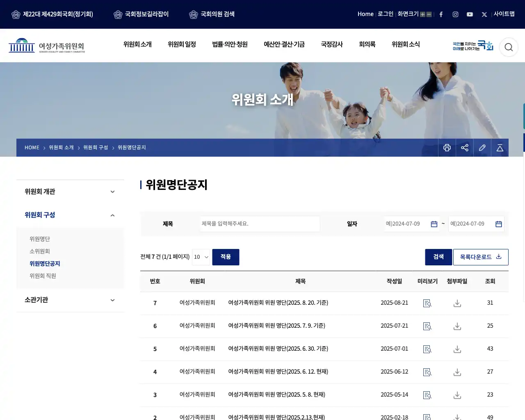The height and width of the screenshot is (420, 525).
Task: Open the rows-per-page dropdown showing 10
Action: [x=201, y=257]
